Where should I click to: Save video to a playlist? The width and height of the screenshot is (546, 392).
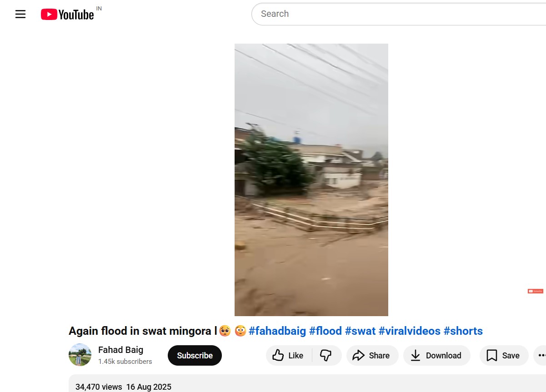[x=503, y=356]
